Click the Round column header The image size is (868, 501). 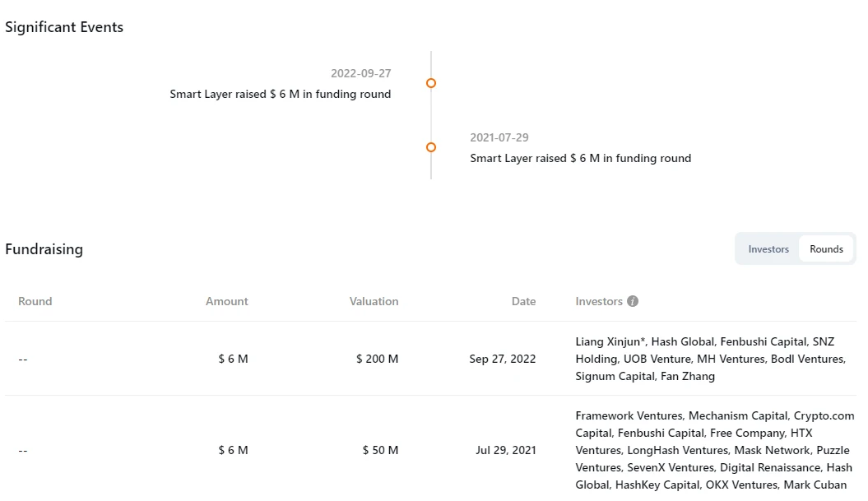pos(35,301)
